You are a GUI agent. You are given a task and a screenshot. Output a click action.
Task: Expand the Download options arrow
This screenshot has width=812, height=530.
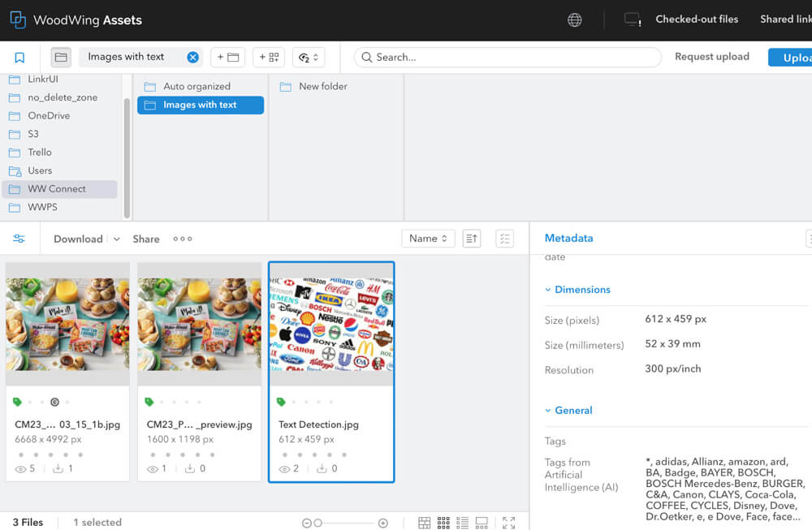(x=116, y=239)
